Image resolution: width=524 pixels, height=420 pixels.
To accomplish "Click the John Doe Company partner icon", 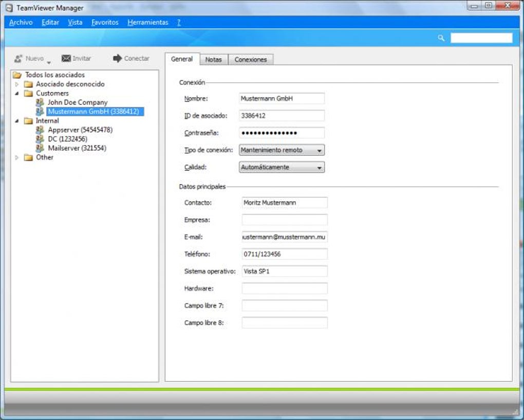I will click(40, 102).
